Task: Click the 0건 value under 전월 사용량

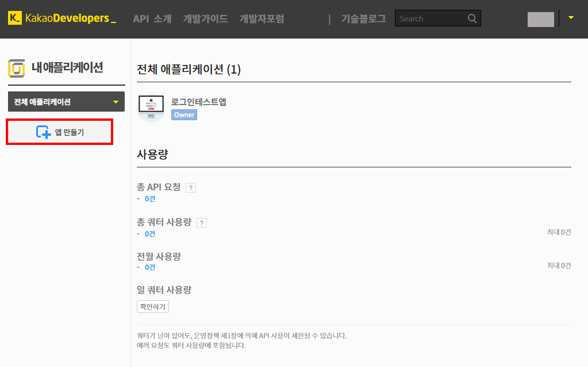Action: click(x=150, y=267)
